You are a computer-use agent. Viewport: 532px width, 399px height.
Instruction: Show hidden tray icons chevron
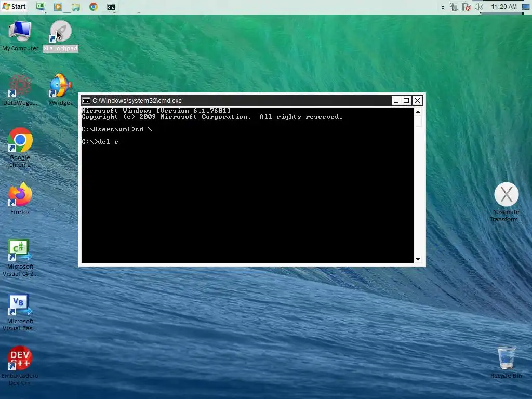pyautogui.click(x=443, y=7)
